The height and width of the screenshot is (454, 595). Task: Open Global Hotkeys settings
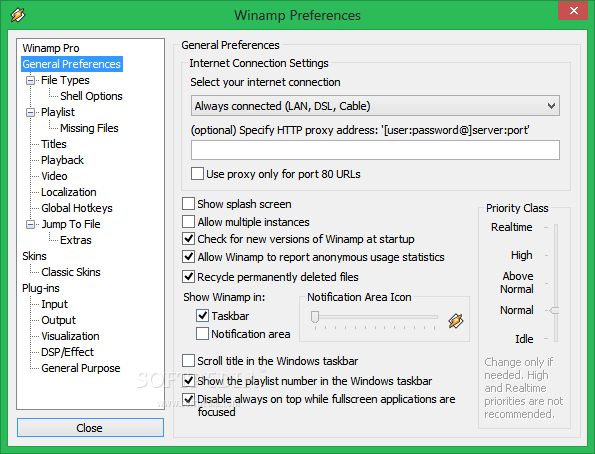pyautogui.click(x=77, y=208)
